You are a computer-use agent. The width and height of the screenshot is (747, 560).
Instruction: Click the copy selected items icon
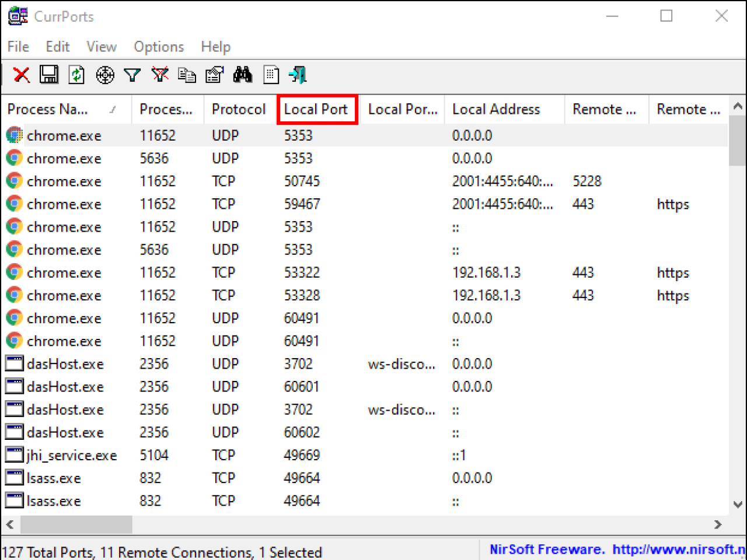click(x=187, y=75)
